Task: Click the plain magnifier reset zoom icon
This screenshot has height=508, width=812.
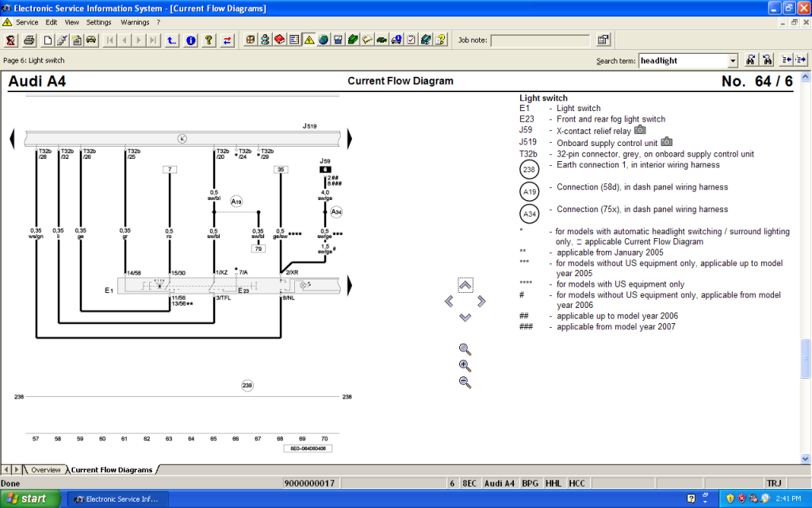Action: pos(465,349)
